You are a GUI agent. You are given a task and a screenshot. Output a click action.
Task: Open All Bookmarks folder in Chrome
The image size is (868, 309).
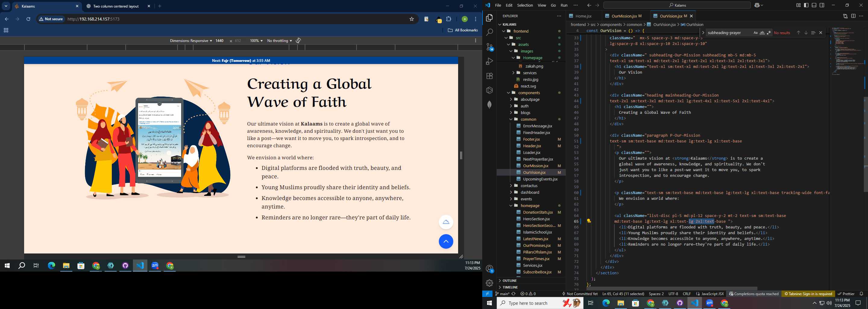463,30
